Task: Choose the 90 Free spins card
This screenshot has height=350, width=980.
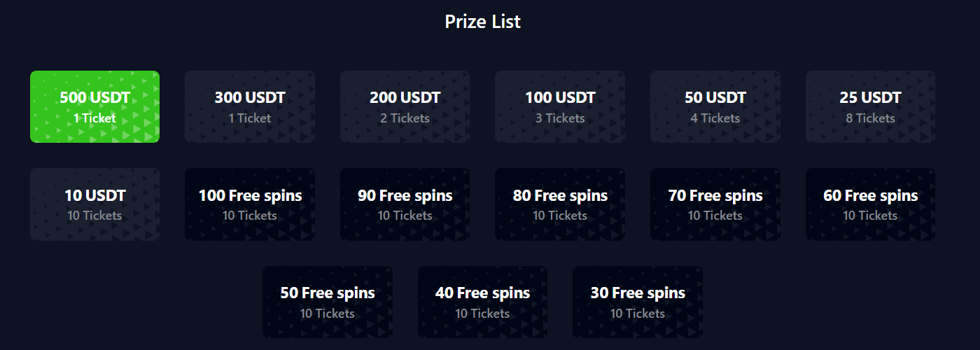Action: 405,204
